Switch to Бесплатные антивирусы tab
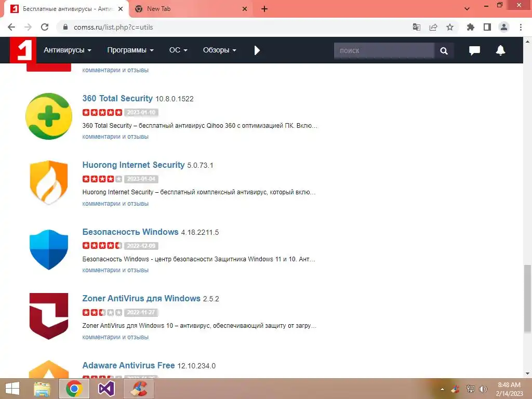The width and height of the screenshot is (532, 399). point(66,9)
